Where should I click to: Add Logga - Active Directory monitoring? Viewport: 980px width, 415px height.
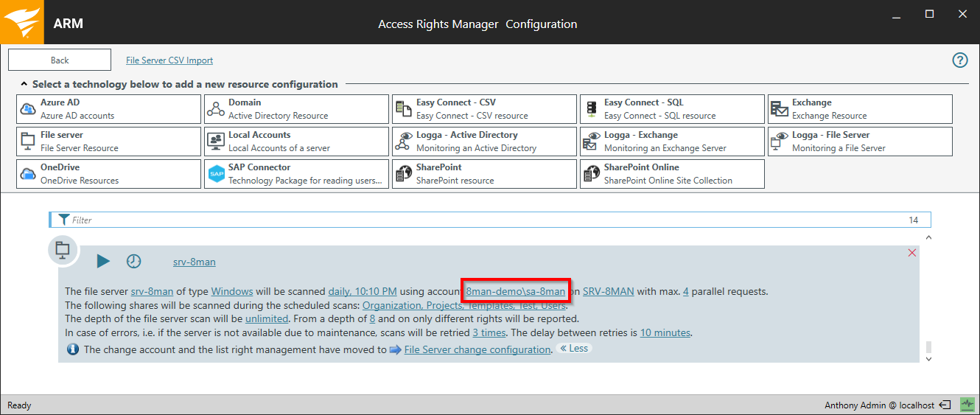484,142
